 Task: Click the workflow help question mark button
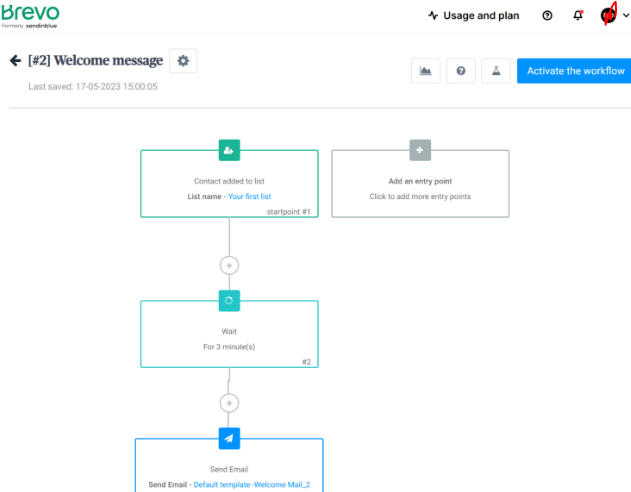tap(460, 71)
